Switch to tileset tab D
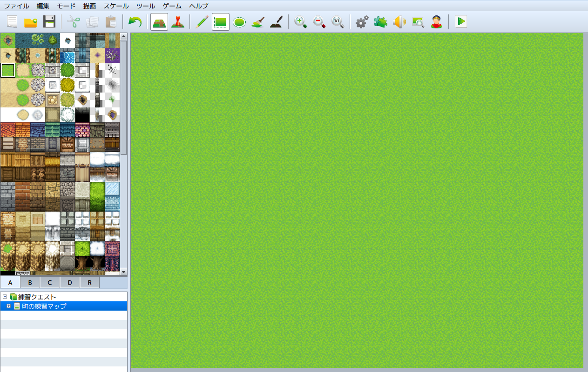588x372 pixels. [x=70, y=282]
